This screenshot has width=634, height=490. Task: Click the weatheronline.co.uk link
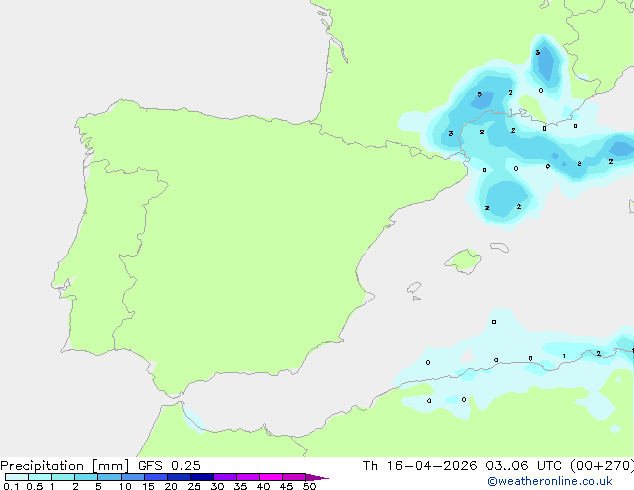[550, 481]
